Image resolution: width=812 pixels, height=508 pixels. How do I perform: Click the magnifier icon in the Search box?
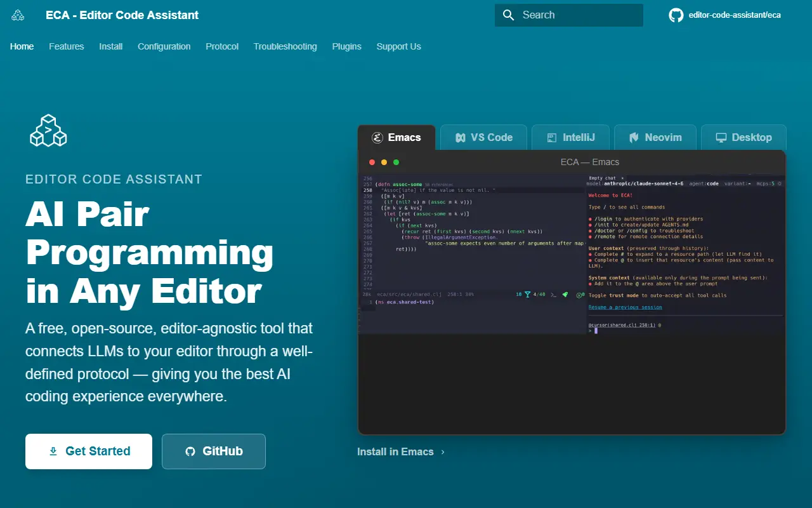click(508, 15)
